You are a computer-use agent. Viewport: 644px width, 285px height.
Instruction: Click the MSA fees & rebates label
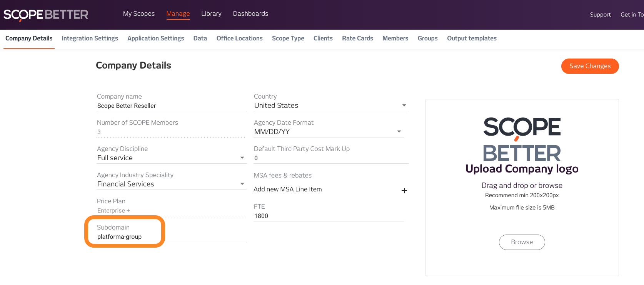pos(283,175)
